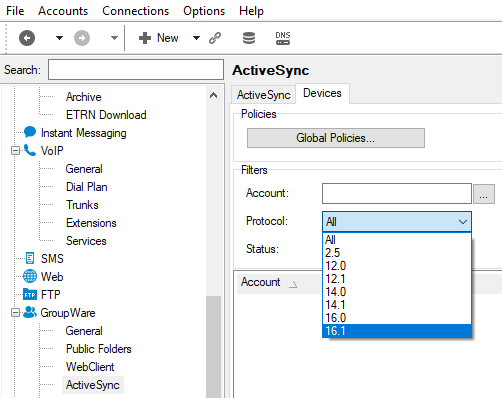This screenshot has width=502, height=398.
Task: Click the tree scrollbar up arrow
Action: click(213, 96)
